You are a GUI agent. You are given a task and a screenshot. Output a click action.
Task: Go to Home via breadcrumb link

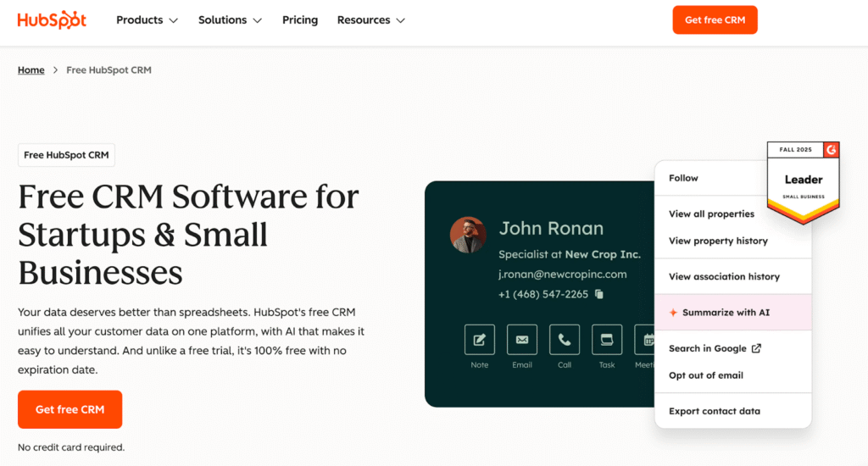click(x=31, y=70)
